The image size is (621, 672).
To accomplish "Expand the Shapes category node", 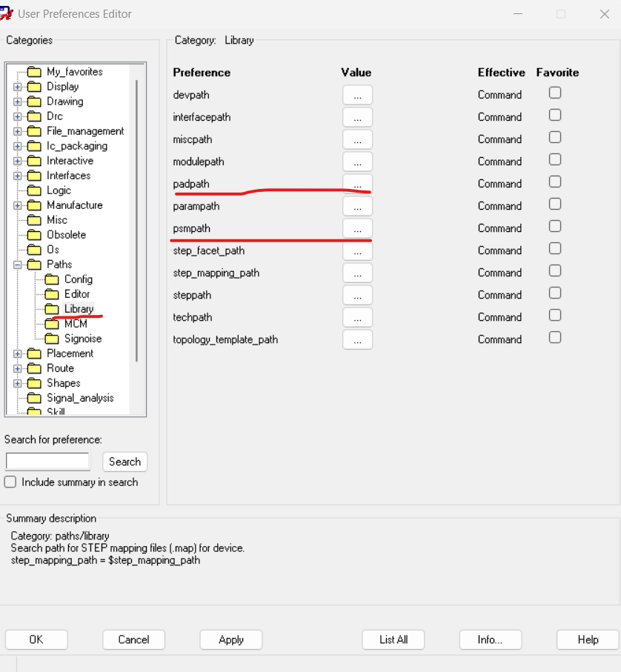I will 17,383.
